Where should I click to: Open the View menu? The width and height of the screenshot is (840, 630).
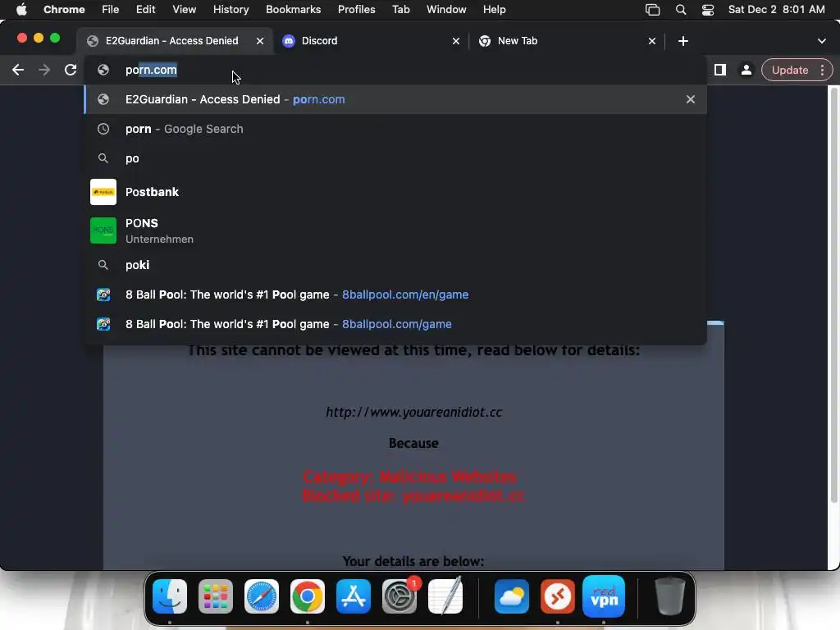pos(184,10)
